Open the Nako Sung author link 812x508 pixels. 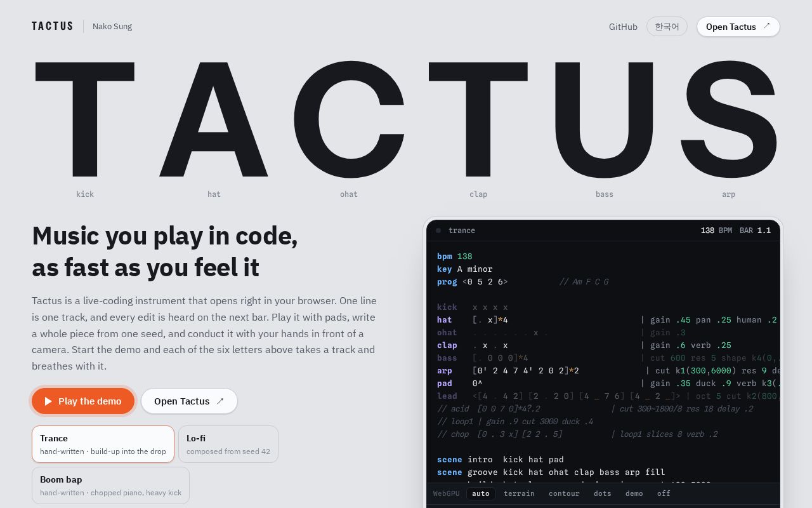112,26
